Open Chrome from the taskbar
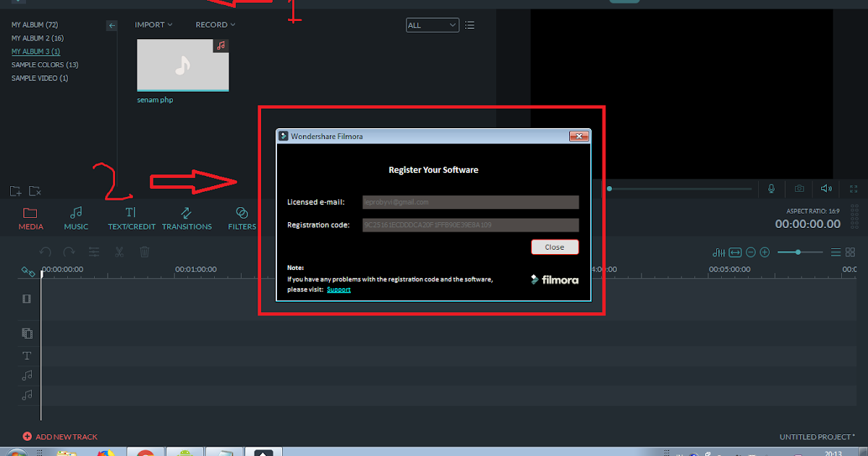Viewport: 868px width, 456px height. click(x=145, y=453)
